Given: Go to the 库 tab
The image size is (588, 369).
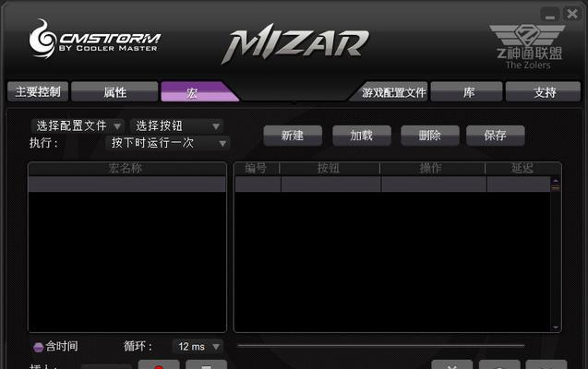Looking at the screenshot, I should tap(467, 91).
